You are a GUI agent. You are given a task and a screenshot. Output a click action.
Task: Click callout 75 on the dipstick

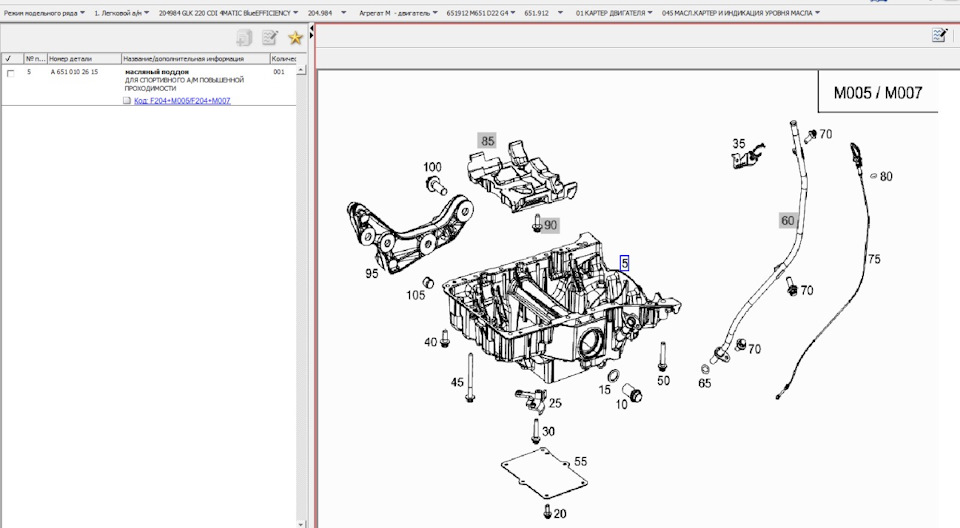pos(874,259)
